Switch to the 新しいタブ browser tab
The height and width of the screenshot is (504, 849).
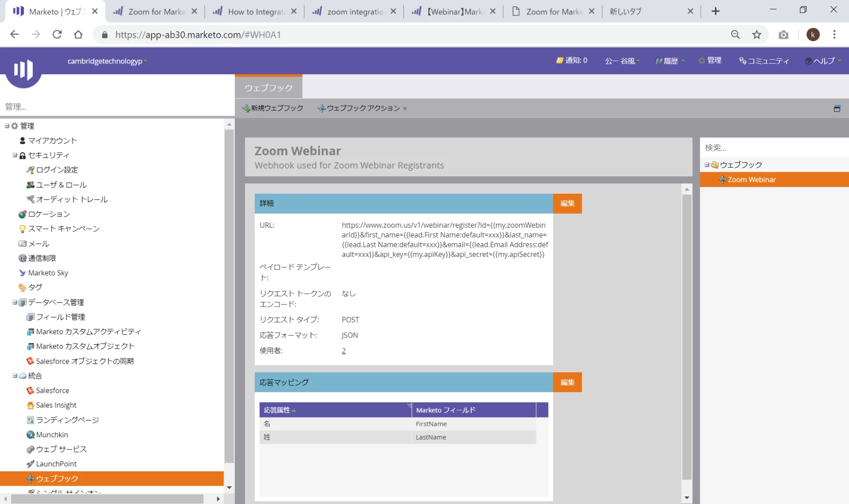point(651,11)
